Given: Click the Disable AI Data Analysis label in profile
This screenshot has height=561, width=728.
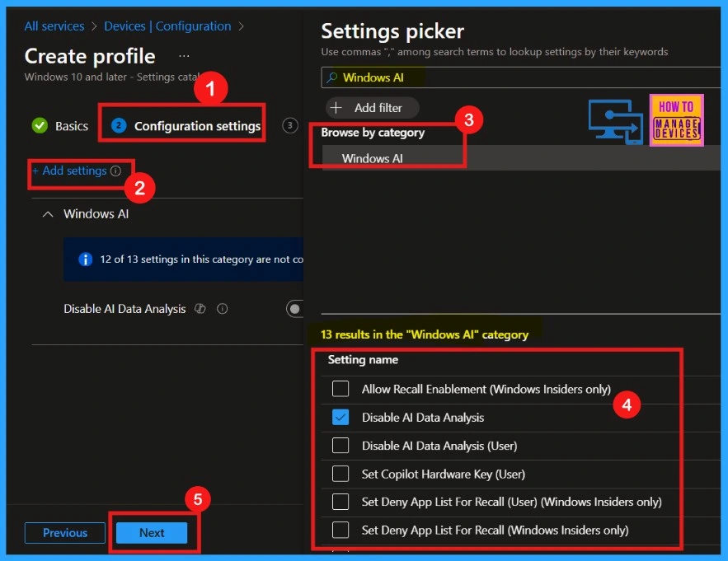Looking at the screenshot, I should pyautogui.click(x=124, y=309).
